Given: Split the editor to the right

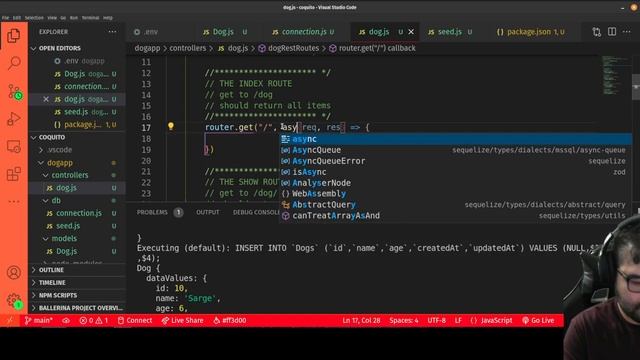Looking at the screenshot, I should point(612,32).
